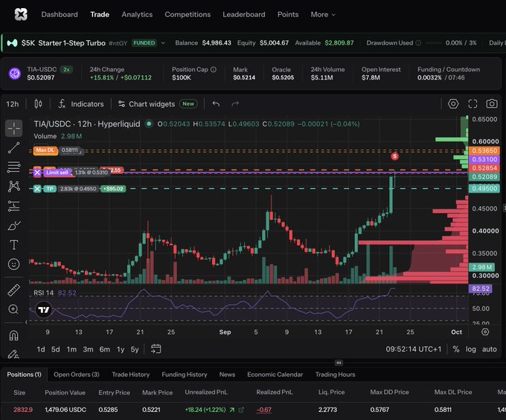506x420 pixels.
Task: Share unrealized PnL via external link icon
Action: click(241, 410)
